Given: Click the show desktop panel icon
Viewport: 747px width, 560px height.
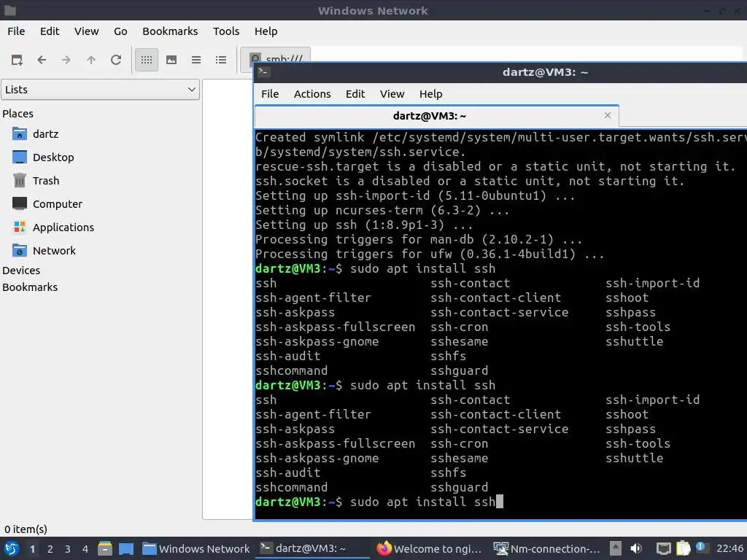Looking at the screenshot, I should (x=126, y=549).
